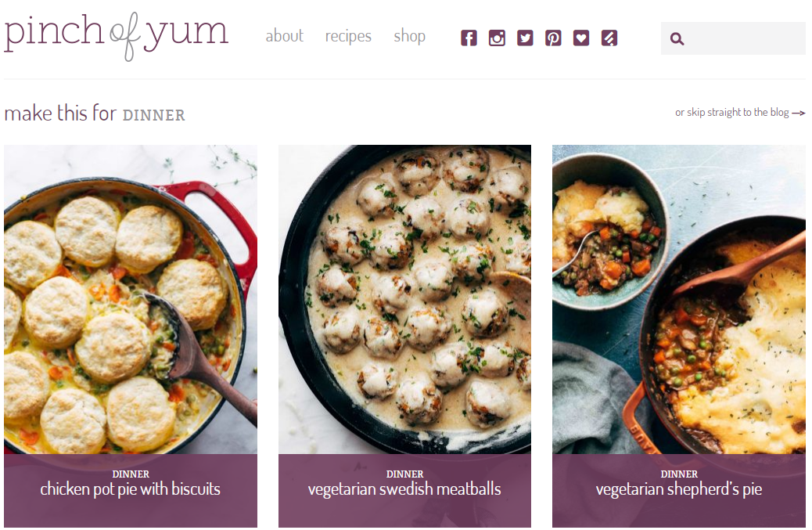The image size is (812, 530).
Task: Open the chicken pot pie photo
Action: (x=131, y=300)
